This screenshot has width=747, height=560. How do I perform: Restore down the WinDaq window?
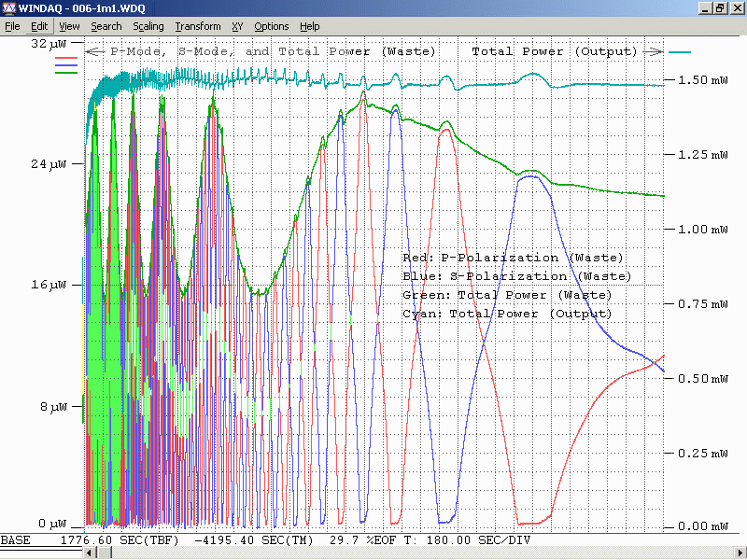720,7
